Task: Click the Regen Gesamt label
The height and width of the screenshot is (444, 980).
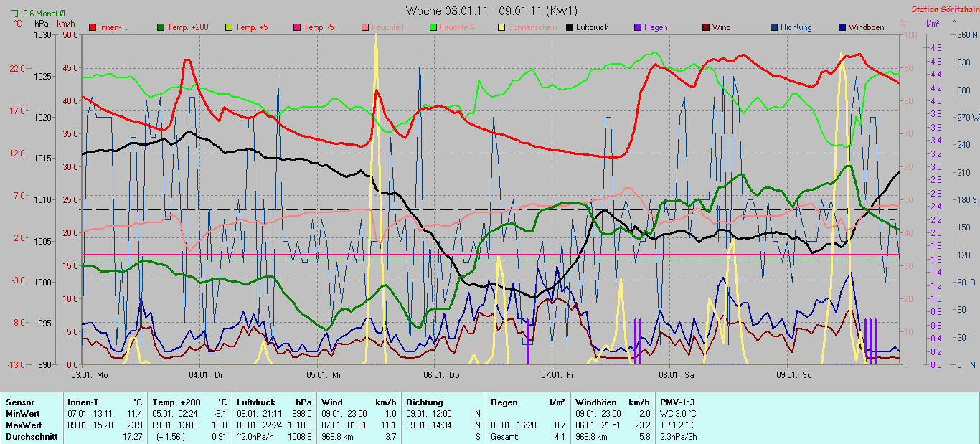Action: pyautogui.click(x=506, y=437)
